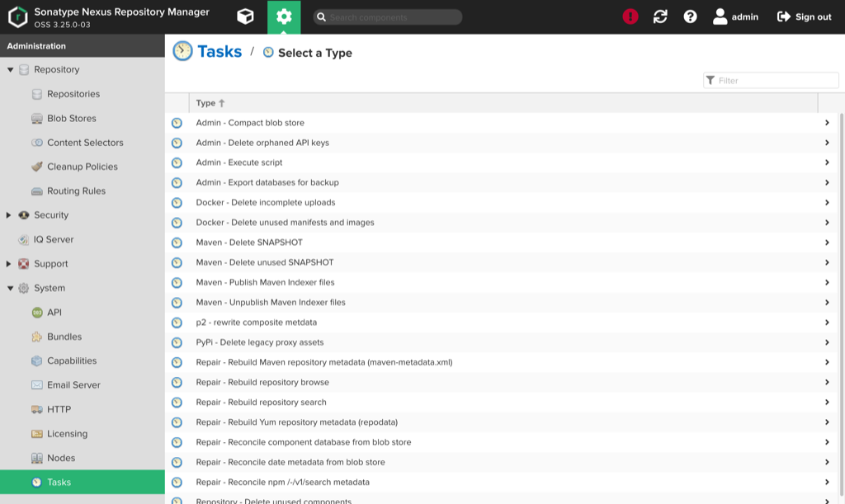This screenshot has width=845, height=504.
Task: Select Repair - Rebuild Yum repository metadata
Action: tap(501, 422)
